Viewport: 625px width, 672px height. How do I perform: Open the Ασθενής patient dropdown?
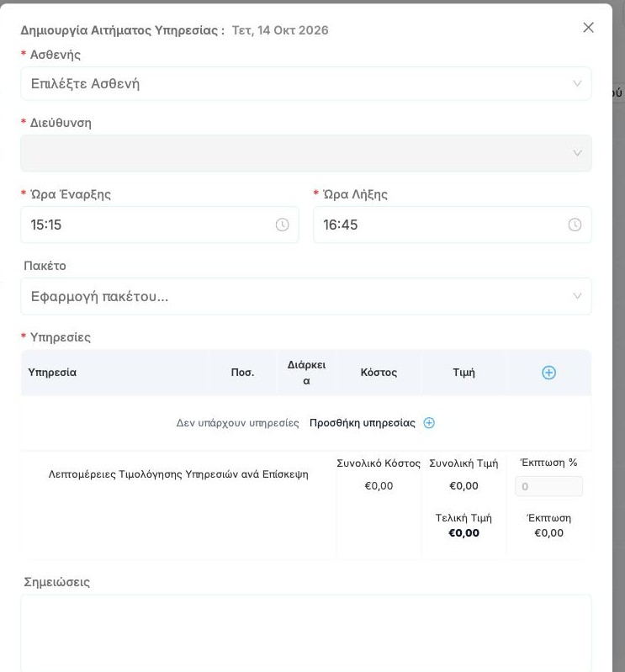click(x=306, y=83)
